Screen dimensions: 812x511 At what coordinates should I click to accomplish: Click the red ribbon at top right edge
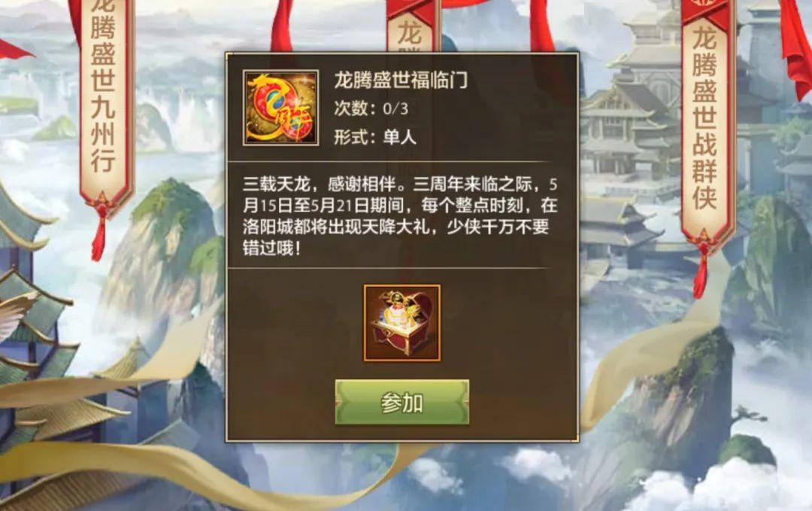point(796,47)
